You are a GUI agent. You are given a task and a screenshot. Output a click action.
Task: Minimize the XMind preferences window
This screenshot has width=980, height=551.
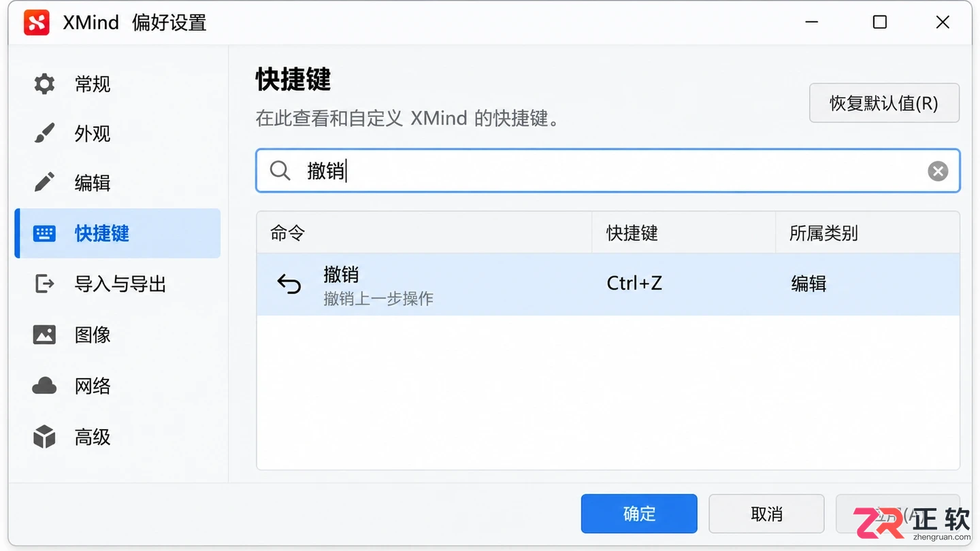[x=812, y=22]
